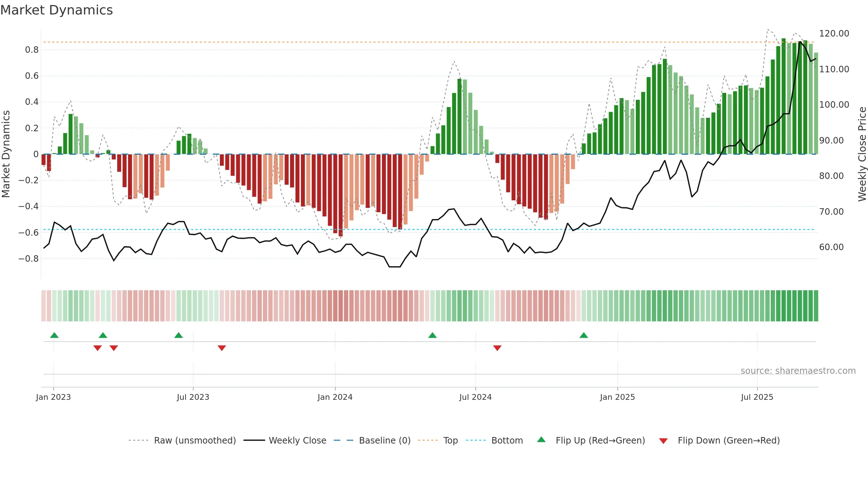The image size is (868, 488).
Task: Click the Jan 2024 x-axis label
Action: 335,397
